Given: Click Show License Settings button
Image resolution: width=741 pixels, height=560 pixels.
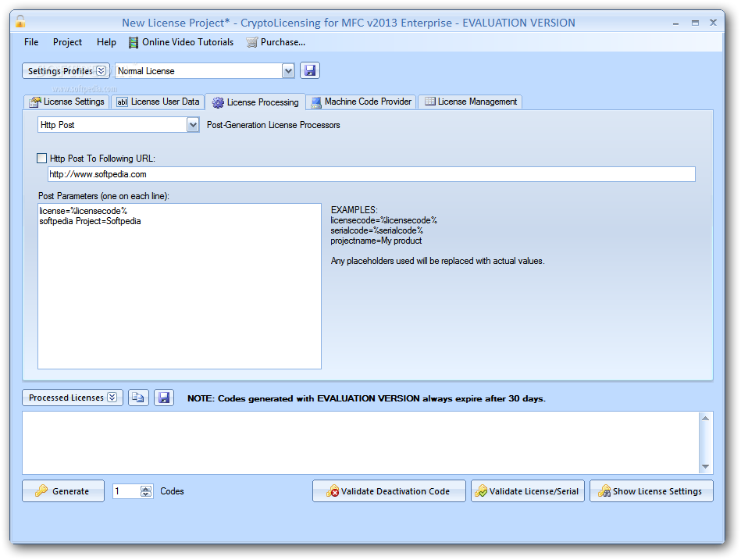Looking at the screenshot, I should [651, 491].
